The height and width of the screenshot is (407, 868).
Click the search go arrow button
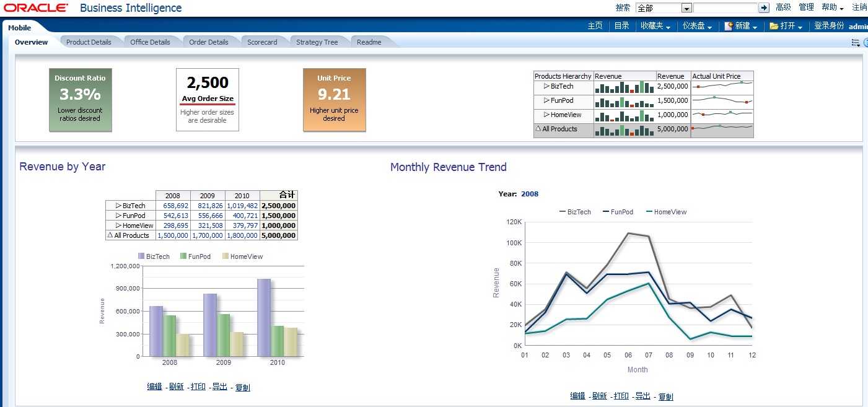click(x=764, y=8)
